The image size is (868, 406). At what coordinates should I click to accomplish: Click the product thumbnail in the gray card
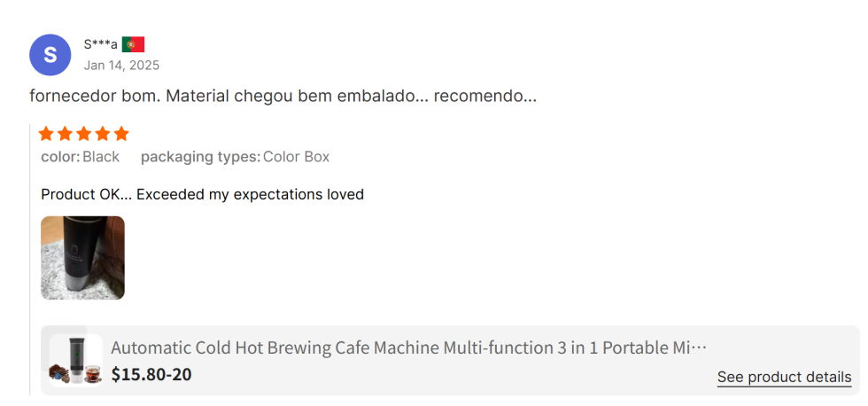75,360
